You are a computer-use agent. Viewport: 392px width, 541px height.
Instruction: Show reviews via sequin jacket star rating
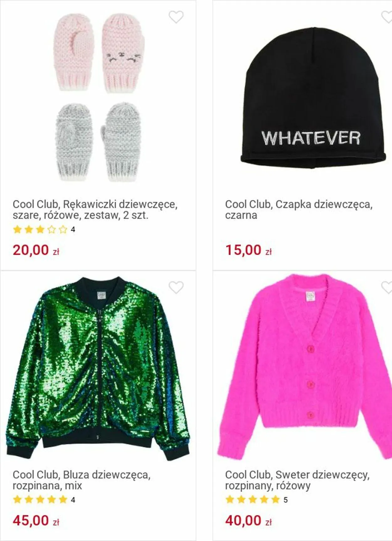tap(40, 500)
